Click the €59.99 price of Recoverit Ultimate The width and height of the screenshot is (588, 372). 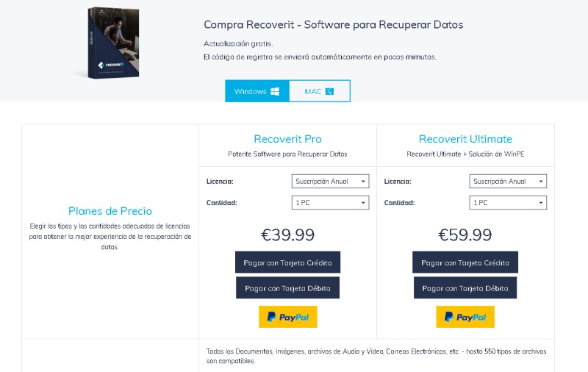465,235
